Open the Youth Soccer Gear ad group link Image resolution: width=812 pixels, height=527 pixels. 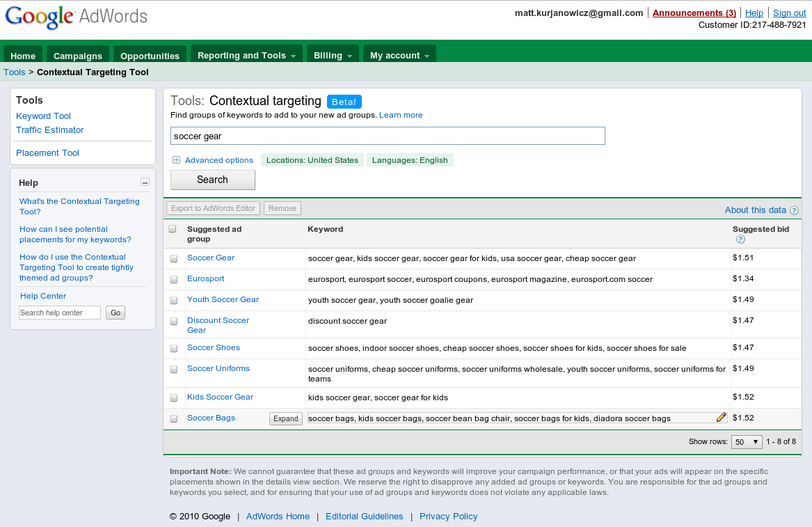(x=223, y=299)
